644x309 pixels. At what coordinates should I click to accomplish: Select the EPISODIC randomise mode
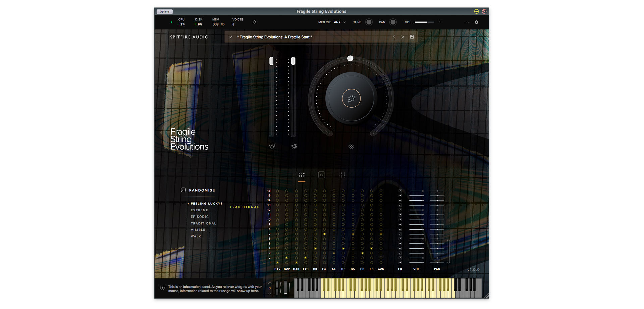(x=200, y=217)
